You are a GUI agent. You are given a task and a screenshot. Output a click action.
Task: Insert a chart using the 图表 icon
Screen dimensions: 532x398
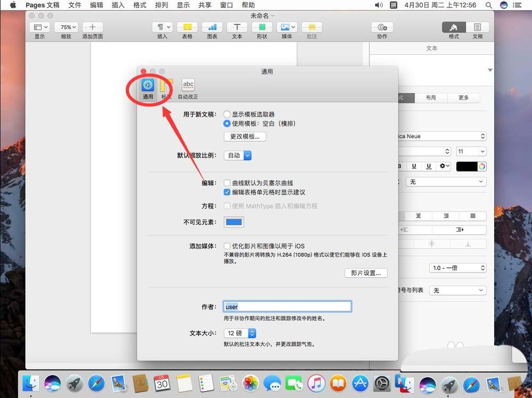[212, 27]
